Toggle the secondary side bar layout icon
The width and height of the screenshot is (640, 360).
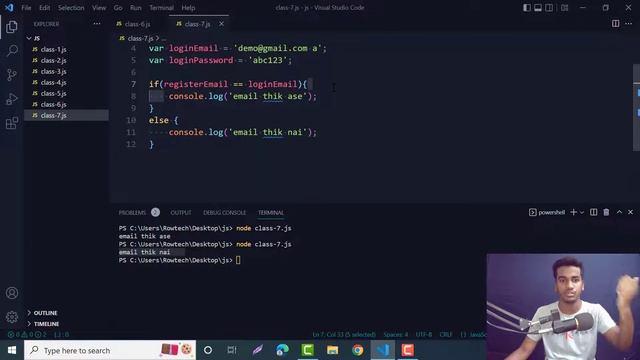click(549, 8)
